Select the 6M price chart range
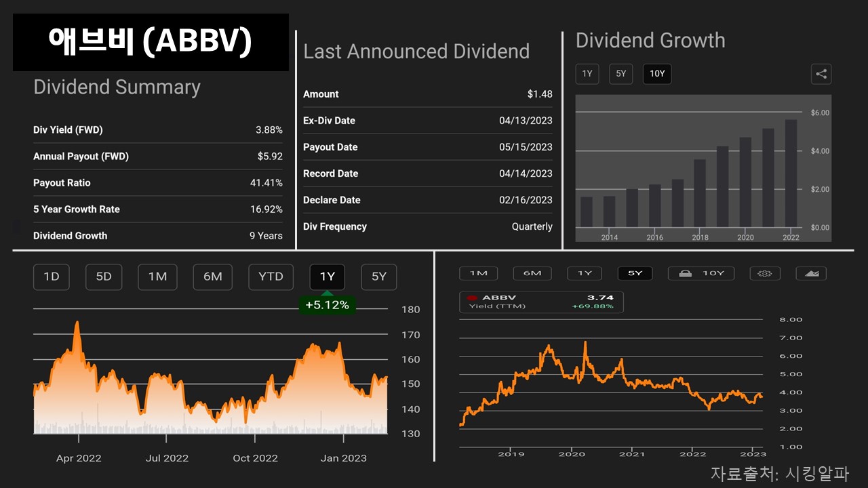Viewport: 868px width, 488px height. [x=213, y=277]
